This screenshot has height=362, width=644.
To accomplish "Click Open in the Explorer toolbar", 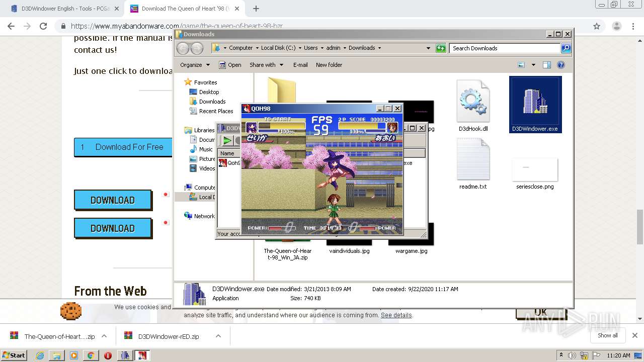I will point(230,65).
